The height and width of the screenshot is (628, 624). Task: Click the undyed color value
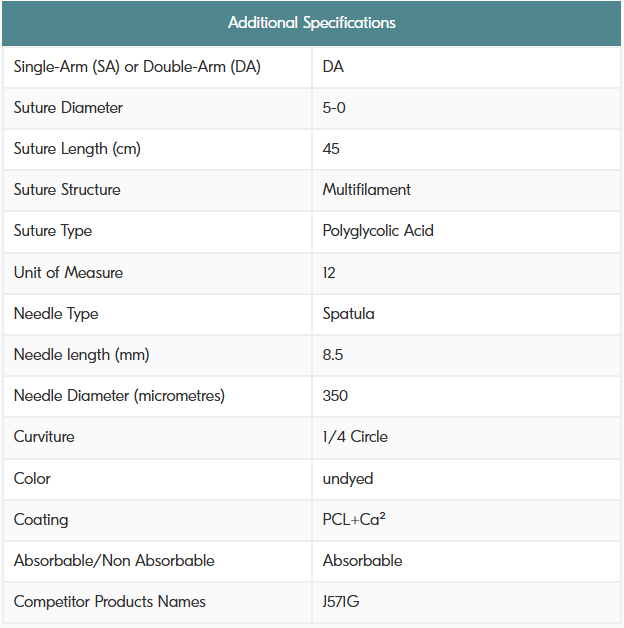[347, 479]
